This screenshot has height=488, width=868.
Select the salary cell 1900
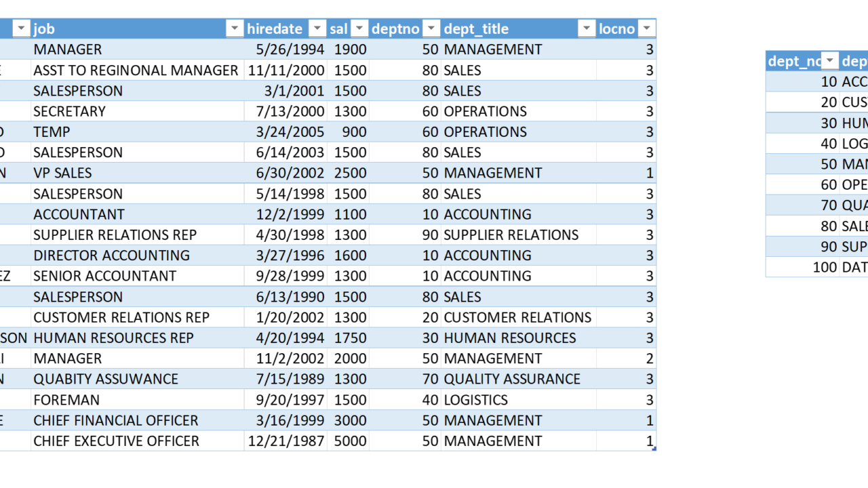[348, 49]
